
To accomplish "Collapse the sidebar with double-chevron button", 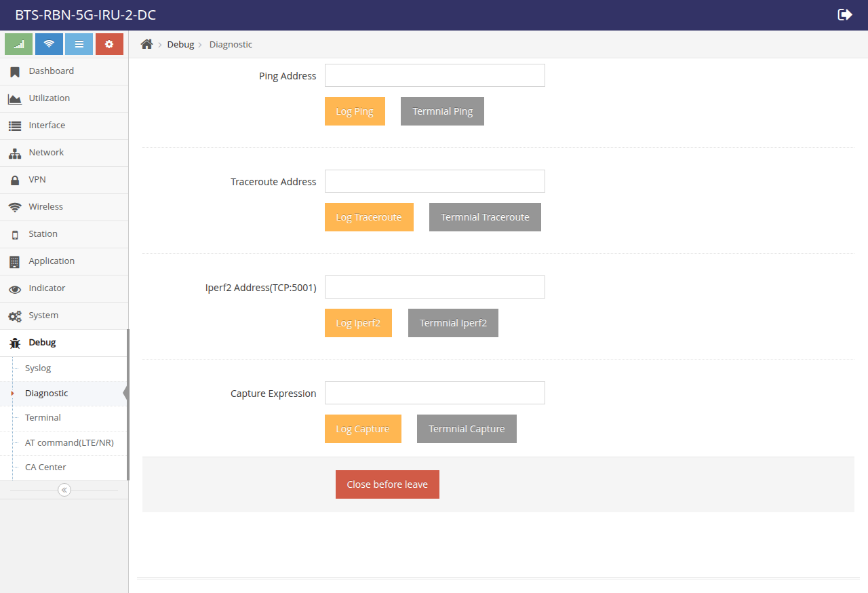I will click(x=64, y=490).
